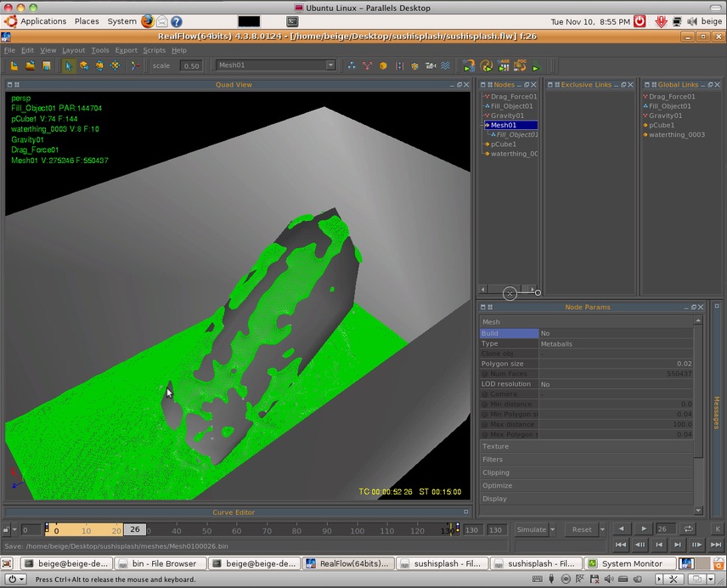727x588 pixels.
Task: Click the open project folder icon
Action: pyautogui.click(x=30, y=66)
